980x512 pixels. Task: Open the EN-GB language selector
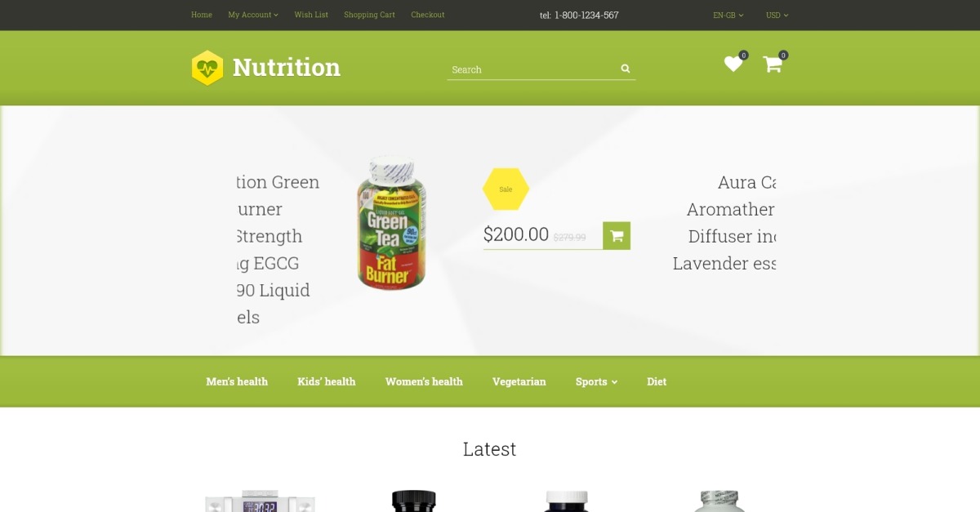728,15
